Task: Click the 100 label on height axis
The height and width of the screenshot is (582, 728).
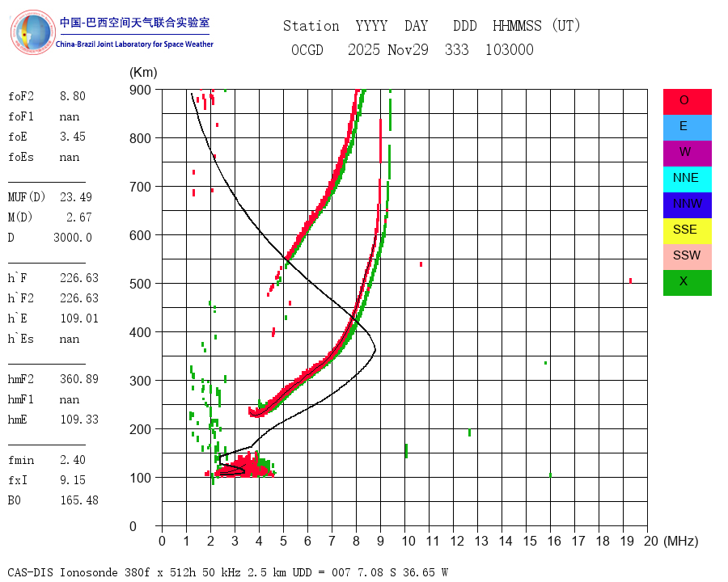Action: [x=140, y=478]
